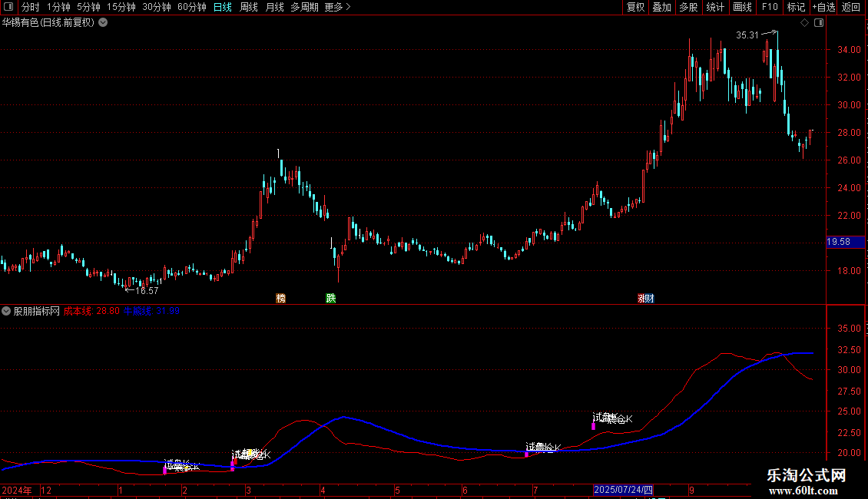
Task: Switch to the 1分钟 period
Action: point(58,7)
